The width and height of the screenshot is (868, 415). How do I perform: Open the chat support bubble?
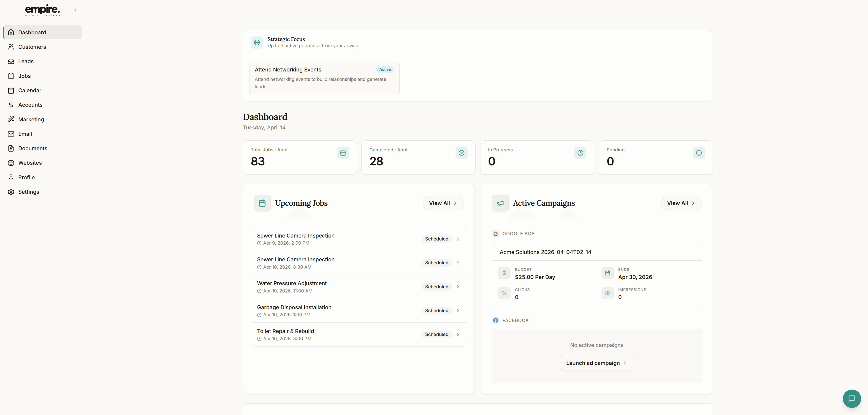pos(852,399)
